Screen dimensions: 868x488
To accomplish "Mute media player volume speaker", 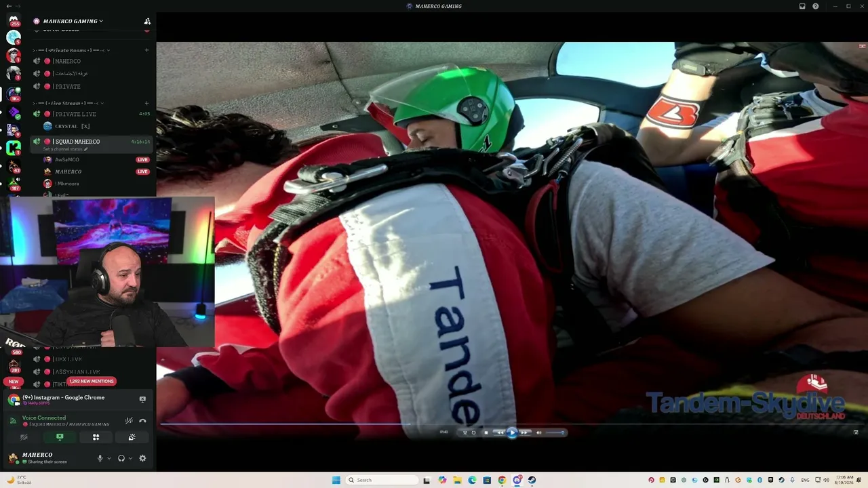I will point(538,432).
